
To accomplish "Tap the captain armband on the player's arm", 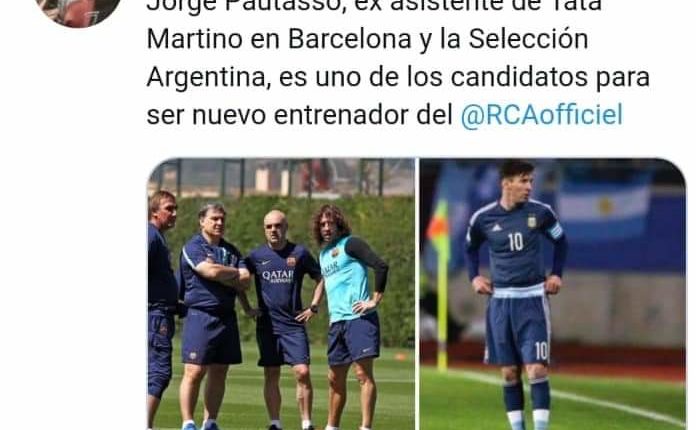I will tap(555, 230).
